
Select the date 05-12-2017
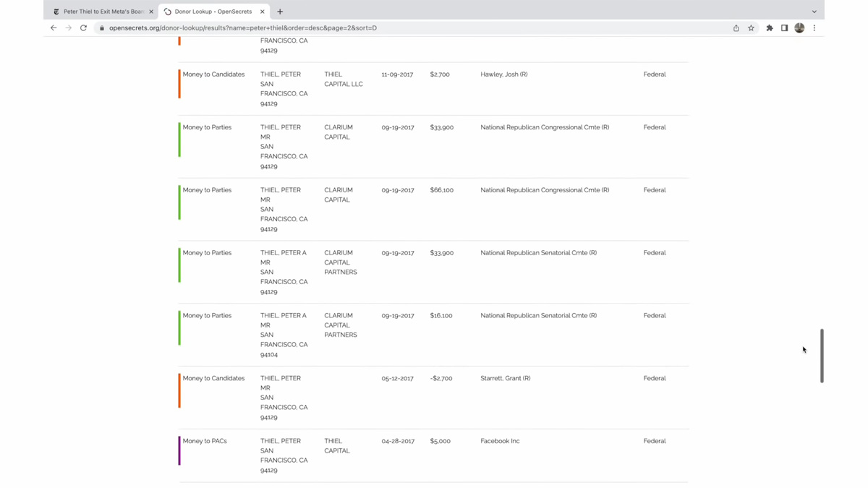(397, 379)
